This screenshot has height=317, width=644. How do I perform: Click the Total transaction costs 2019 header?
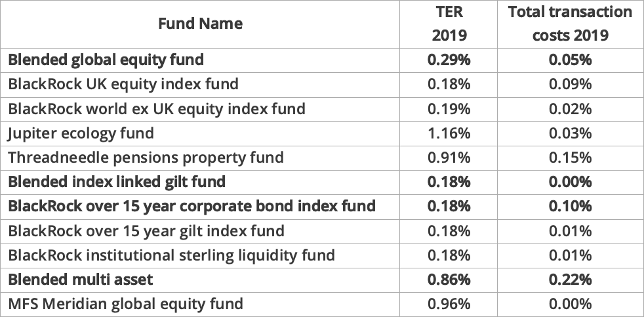point(571,24)
